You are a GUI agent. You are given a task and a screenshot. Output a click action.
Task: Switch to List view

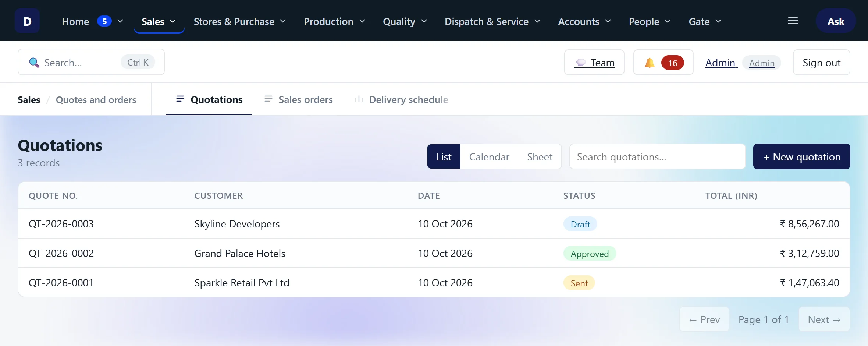pos(444,157)
